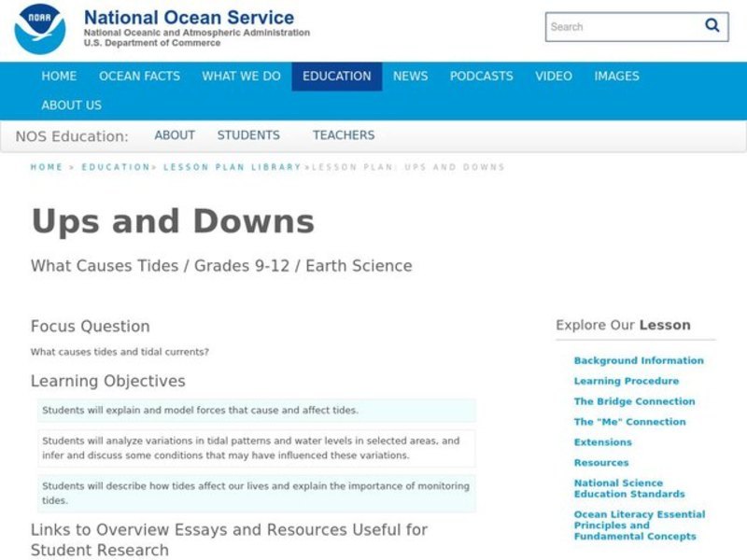Open the PODCASTS section
Image resolution: width=747 pixels, height=560 pixels.
pos(482,77)
